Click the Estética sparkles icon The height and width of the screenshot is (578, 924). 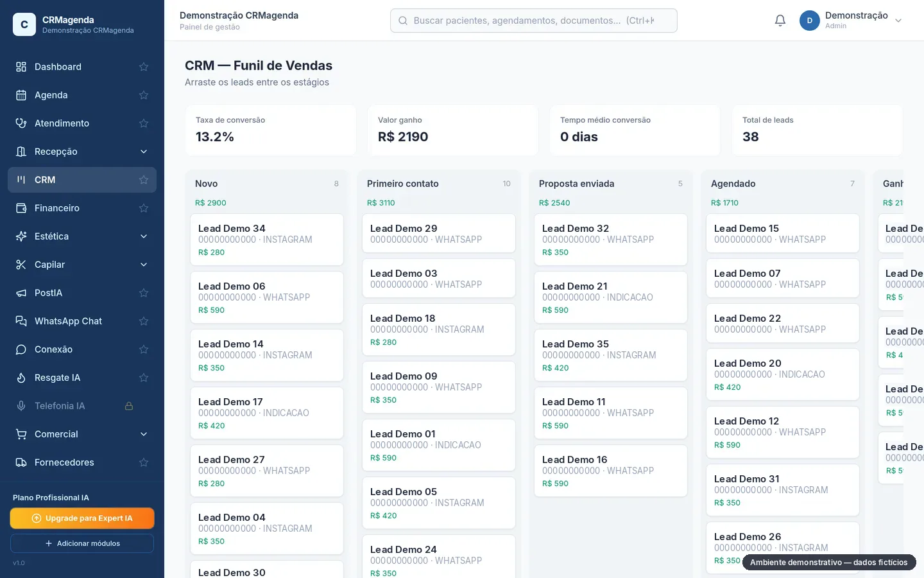[21, 236]
